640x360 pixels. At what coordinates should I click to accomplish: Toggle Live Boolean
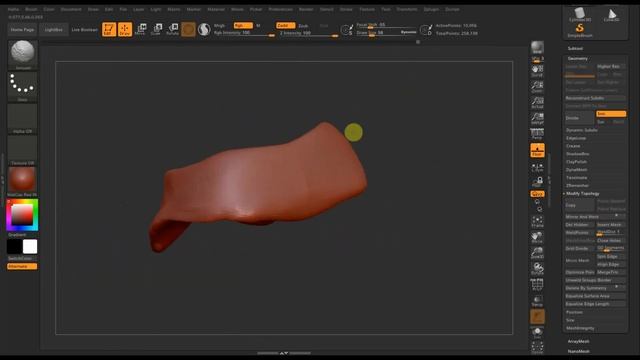84,30
